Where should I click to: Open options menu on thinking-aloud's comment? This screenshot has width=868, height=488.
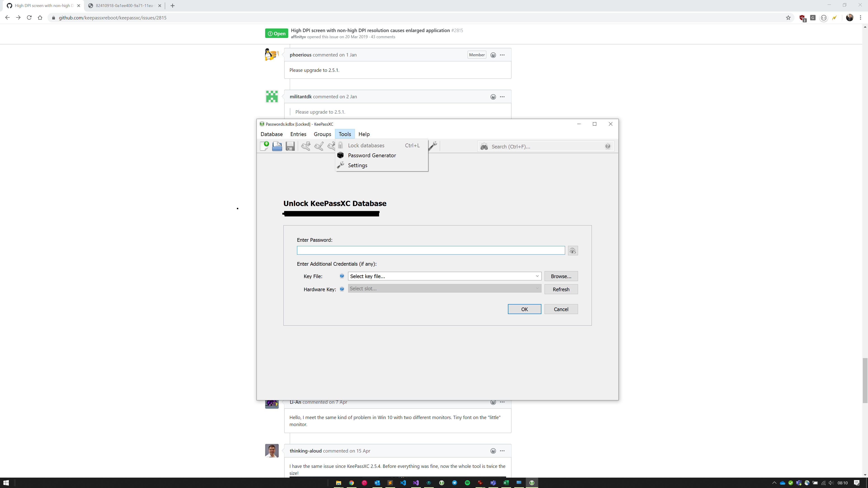pos(502,451)
